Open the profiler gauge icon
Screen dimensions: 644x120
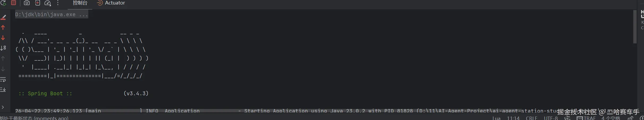pos(47,3)
